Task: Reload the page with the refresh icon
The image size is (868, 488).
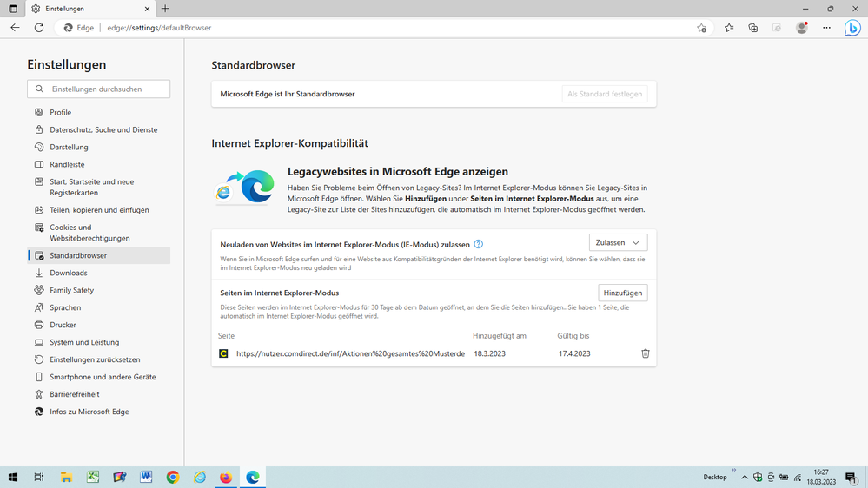Action: [39, 28]
